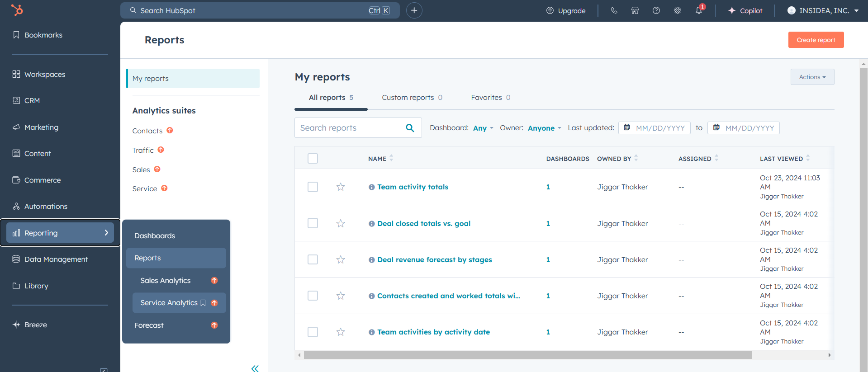Sort by the NAME column
Viewport: 868px width, 372px height.
click(380, 158)
